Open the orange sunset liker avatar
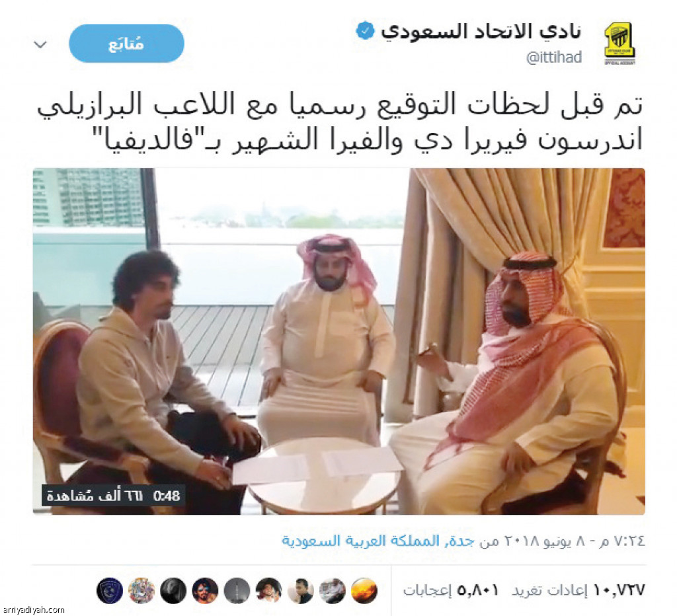The image size is (677, 616). click(364, 590)
